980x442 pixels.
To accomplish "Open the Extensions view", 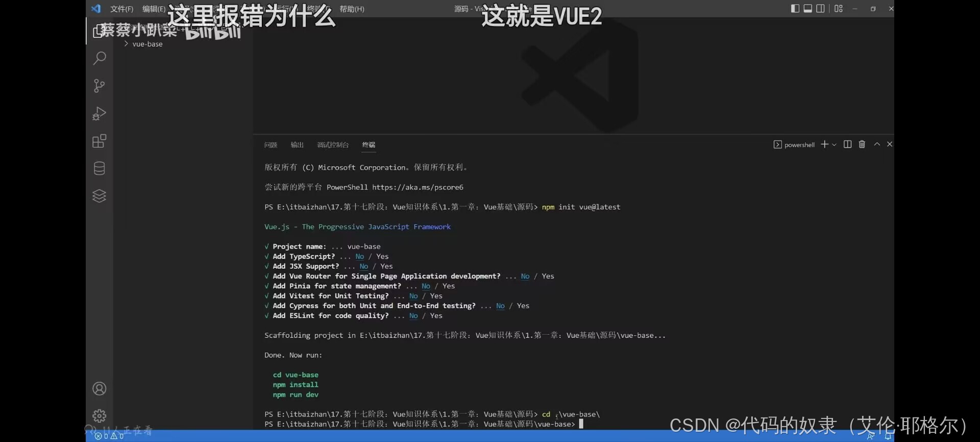I will click(99, 141).
